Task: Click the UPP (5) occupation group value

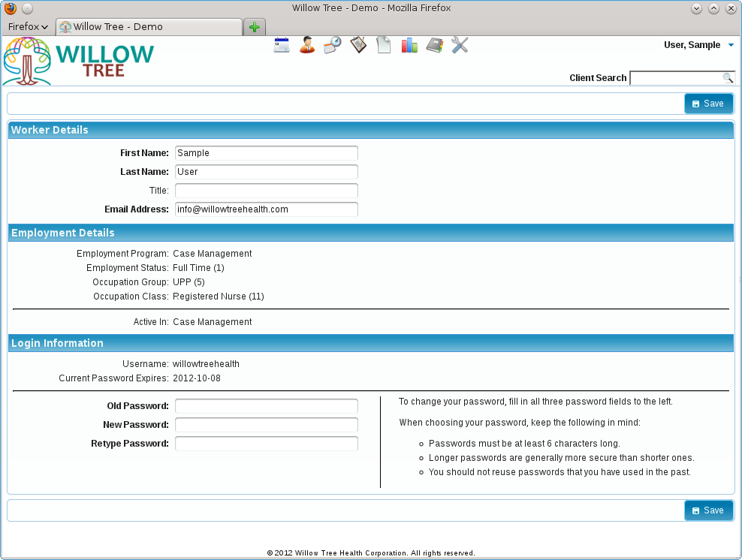Action: (189, 282)
